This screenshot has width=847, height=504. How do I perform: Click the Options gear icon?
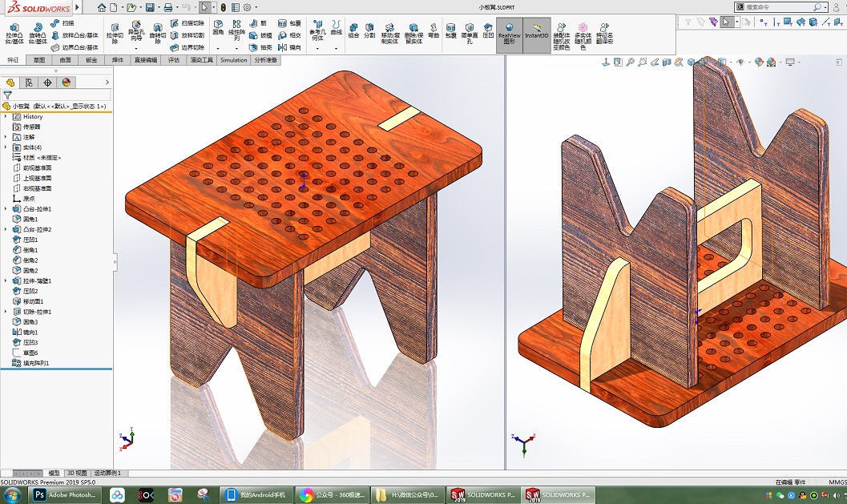[x=247, y=7]
